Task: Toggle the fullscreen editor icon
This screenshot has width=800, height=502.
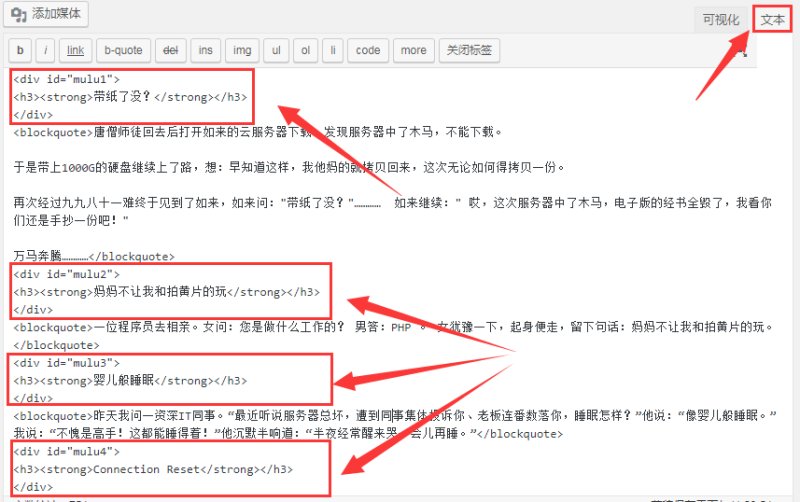Action: [743, 52]
